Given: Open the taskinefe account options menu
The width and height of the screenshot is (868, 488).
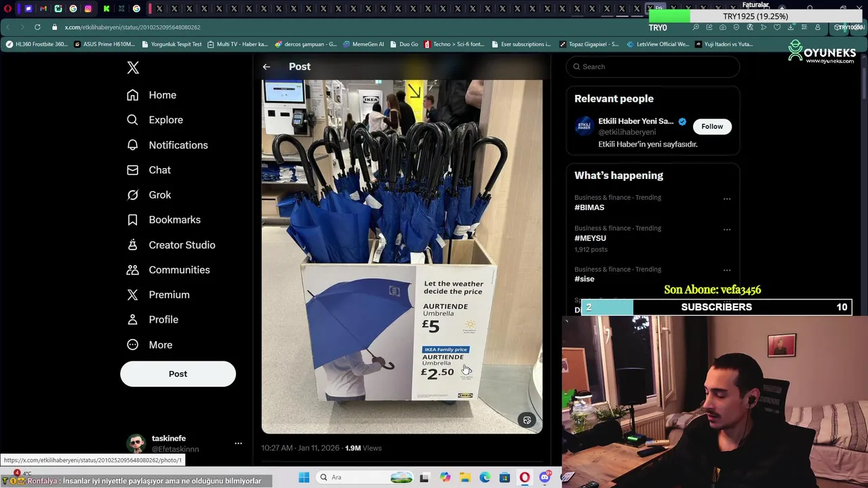Looking at the screenshot, I should 238,443.
